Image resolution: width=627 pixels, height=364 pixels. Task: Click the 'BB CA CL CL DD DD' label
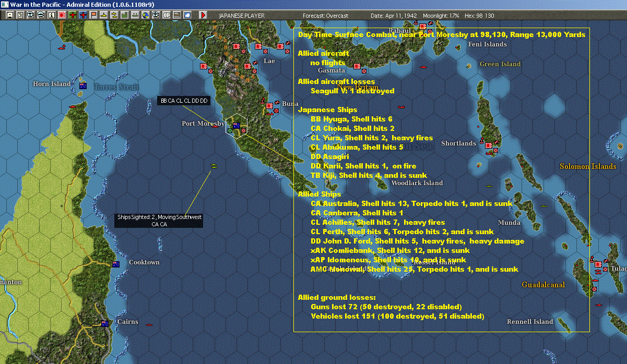(184, 101)
